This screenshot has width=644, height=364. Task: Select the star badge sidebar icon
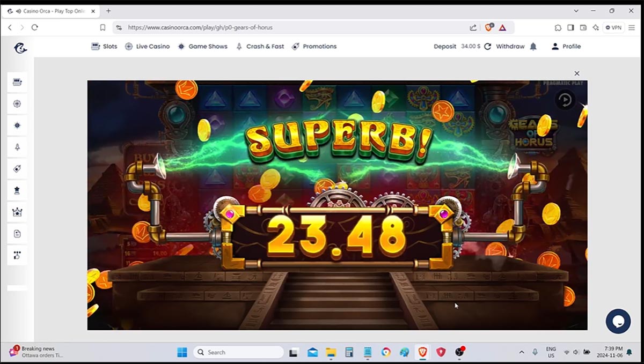tap(17, 190)
